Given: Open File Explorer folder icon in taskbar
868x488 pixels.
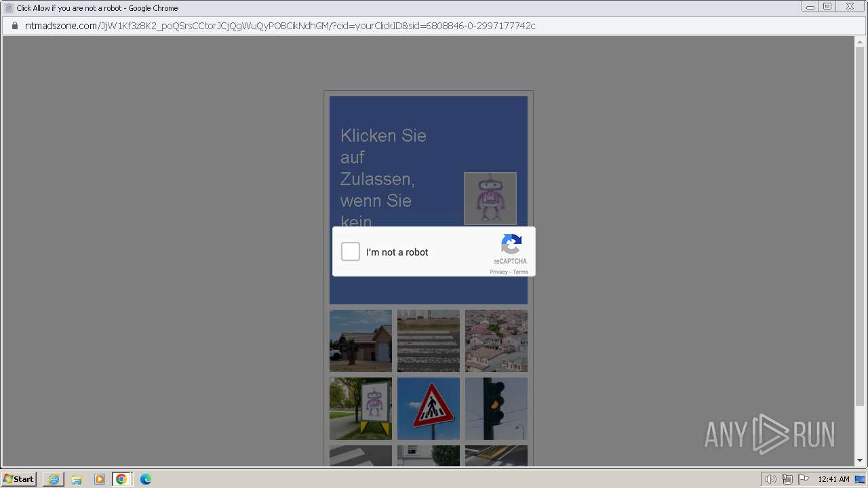Looking at the screenshot, I should coord(77,479).
